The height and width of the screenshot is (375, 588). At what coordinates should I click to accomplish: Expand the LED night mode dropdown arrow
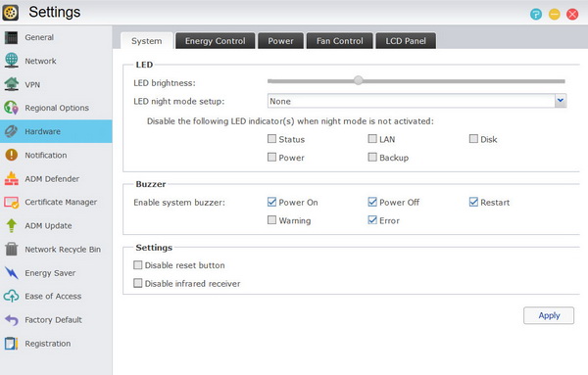pos(561,101)
